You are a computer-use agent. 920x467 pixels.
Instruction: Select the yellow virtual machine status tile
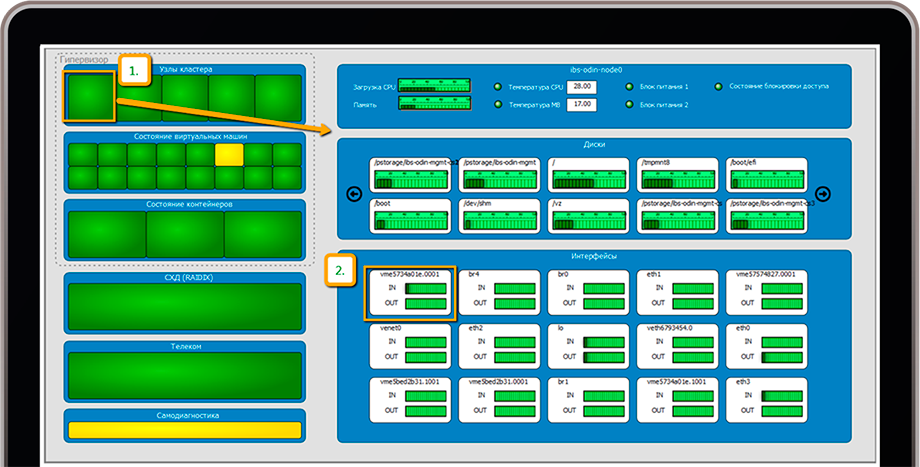pyautogui.click(x=229, y=154)
